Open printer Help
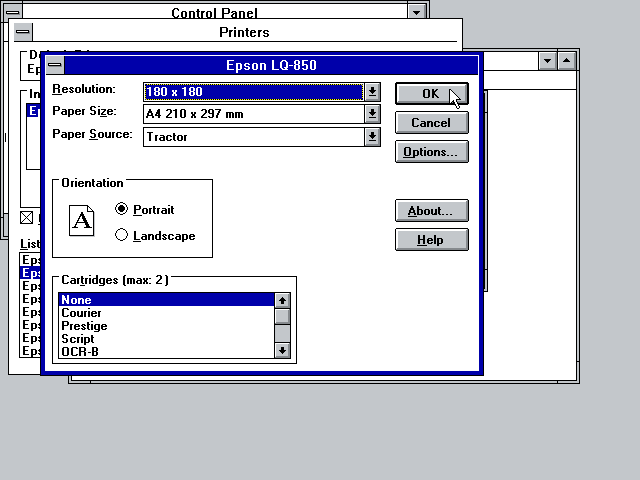 (431, 240)
